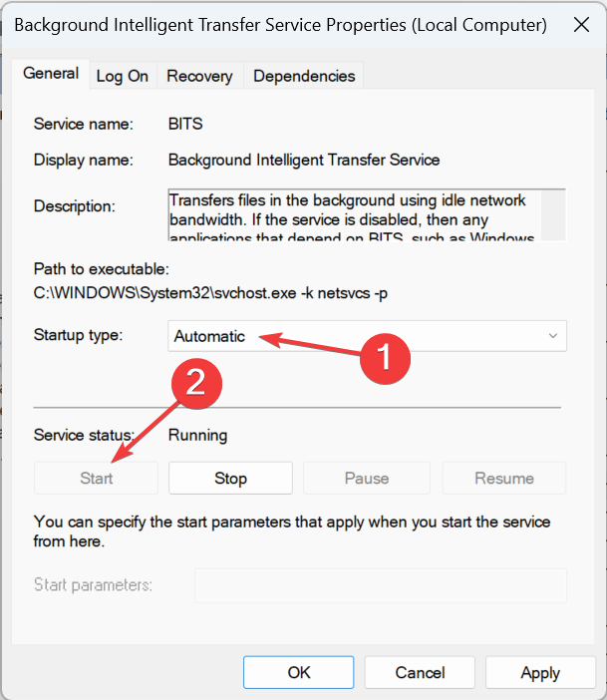Click the Start parameters input field
The width and height of the screenshot is (607, 700).
point(381,585)
